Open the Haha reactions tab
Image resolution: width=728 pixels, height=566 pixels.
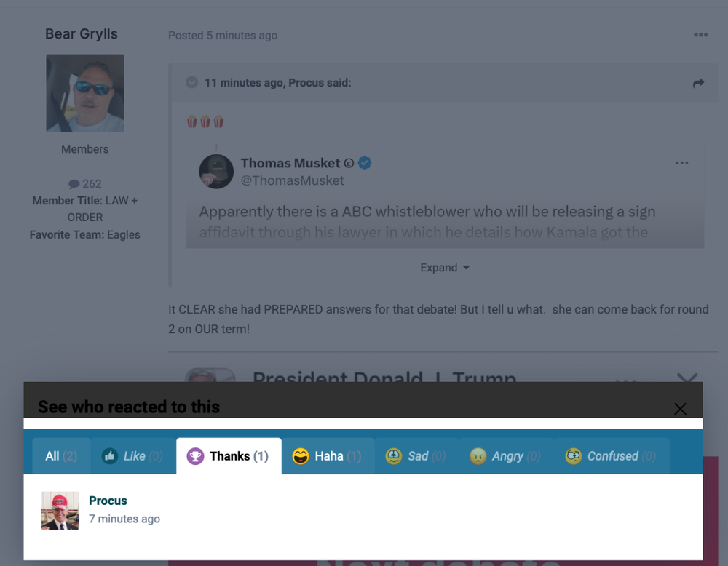(327, 456)
